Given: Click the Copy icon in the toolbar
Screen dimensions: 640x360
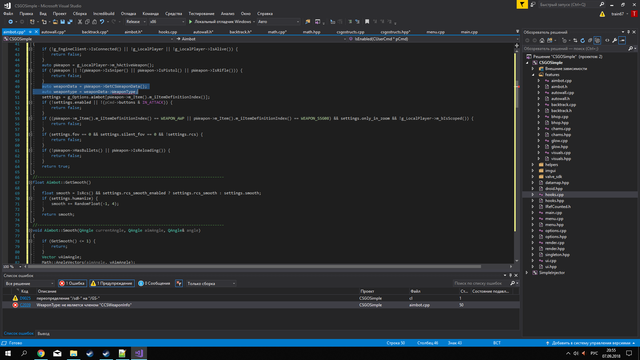Looking at the screenshot, I should pos(87,22).
